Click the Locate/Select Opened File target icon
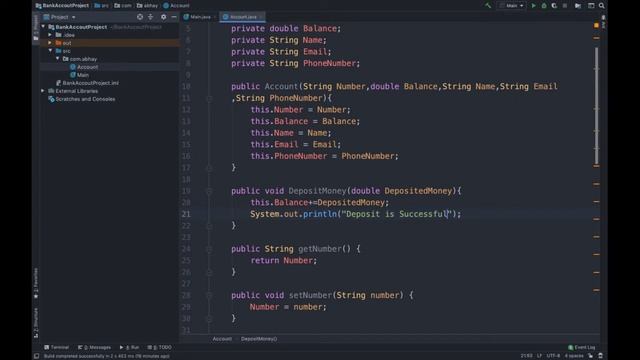This screenshot has width=640, height=360. point(140,17)
